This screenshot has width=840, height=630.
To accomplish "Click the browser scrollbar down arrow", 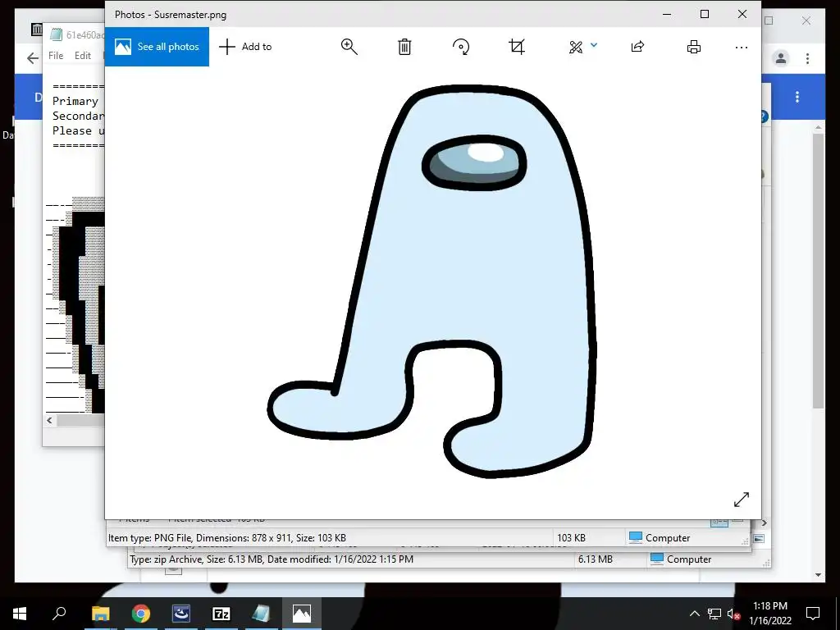I will point(818,575).
